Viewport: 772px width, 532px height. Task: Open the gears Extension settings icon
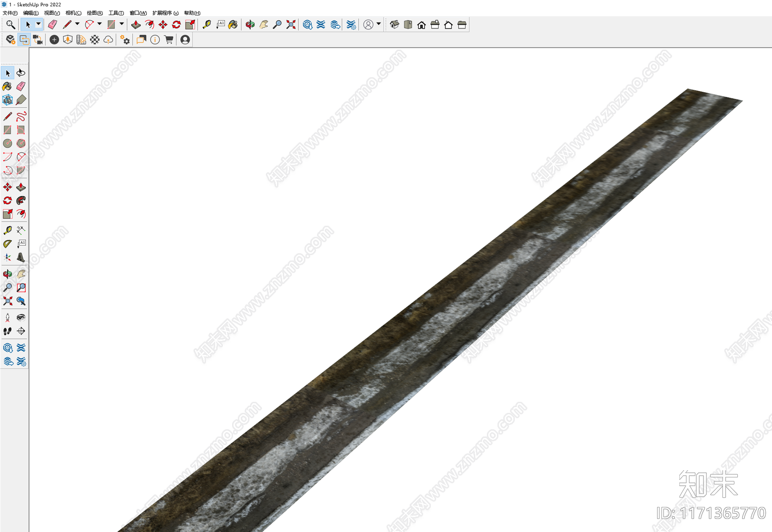pos(125,40)
